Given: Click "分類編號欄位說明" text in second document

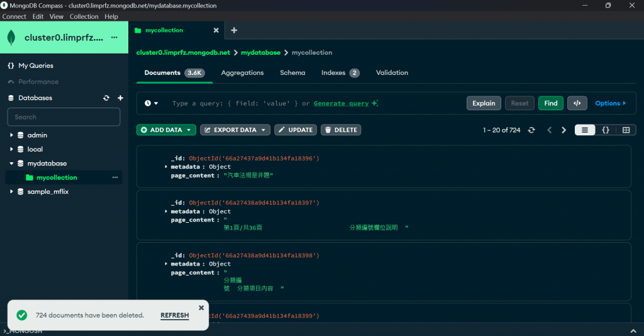Looking at the screenshot, I should (374, 228).
